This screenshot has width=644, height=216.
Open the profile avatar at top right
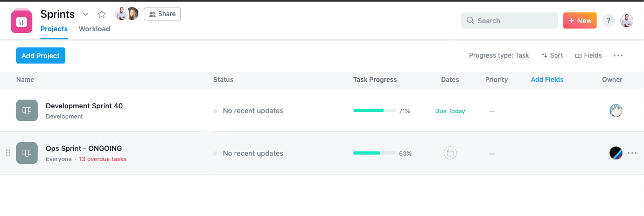pyautogui.click(x=627, y=20)
